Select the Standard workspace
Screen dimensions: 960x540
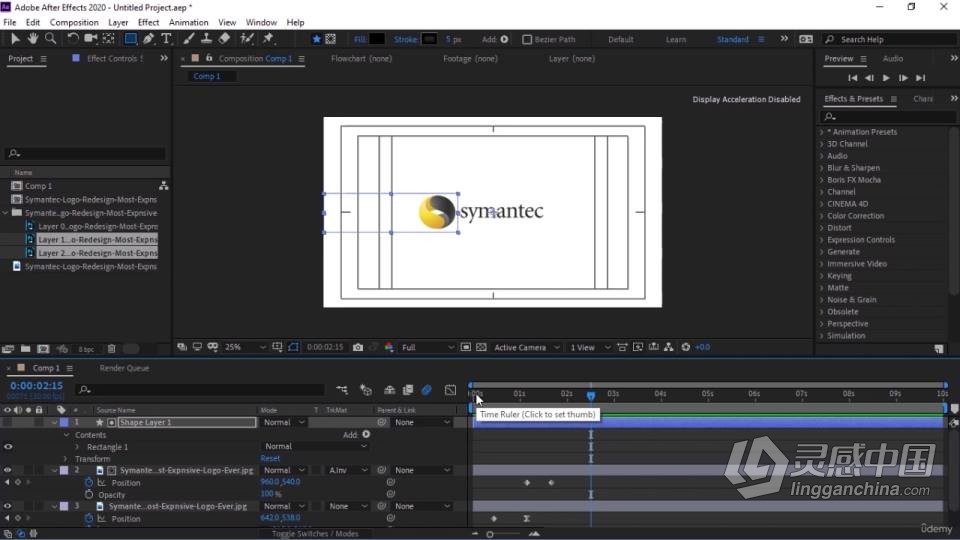pyautogui.click(x=732, y=39)
